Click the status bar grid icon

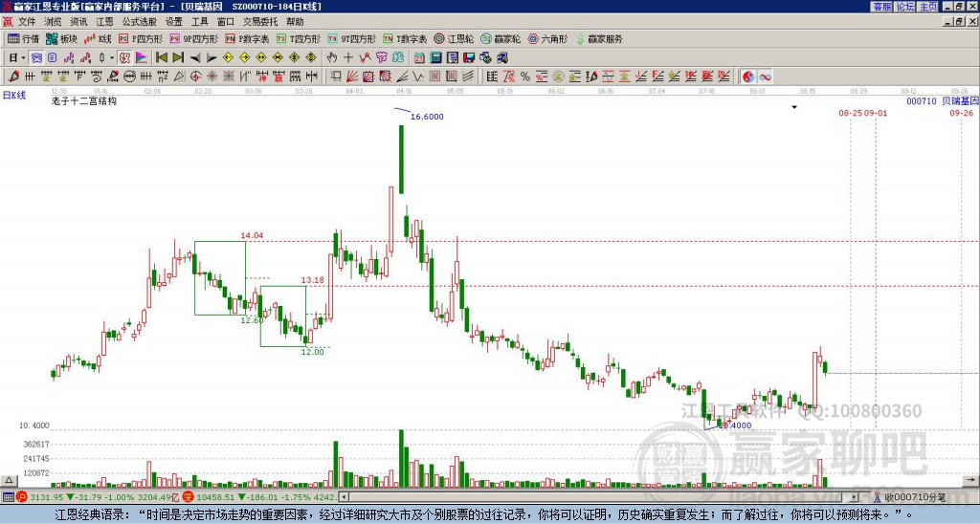point(8,497)
